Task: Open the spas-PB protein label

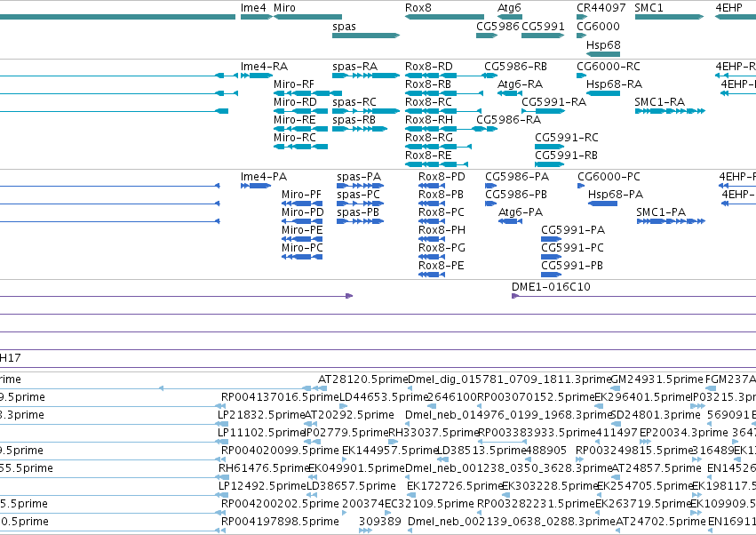Action: click(358, 213)
